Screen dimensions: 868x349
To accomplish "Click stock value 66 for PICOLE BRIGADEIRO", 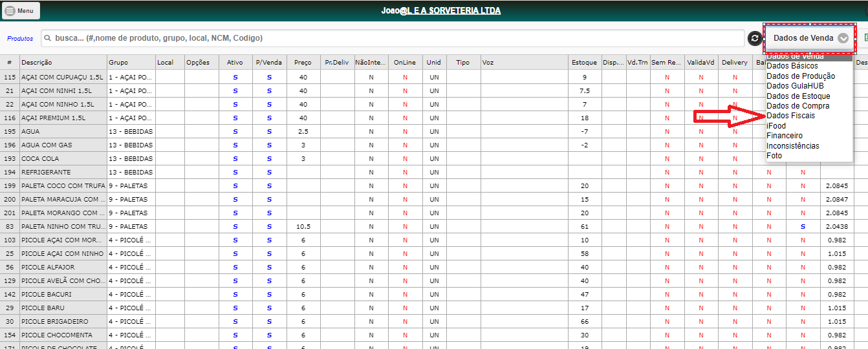I will coord(584,322).
